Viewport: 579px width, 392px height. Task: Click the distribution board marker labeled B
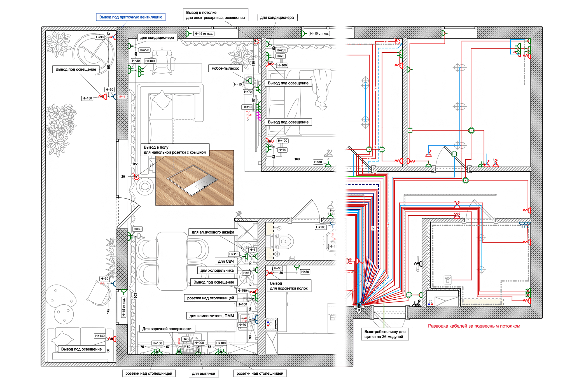[359, 310]
